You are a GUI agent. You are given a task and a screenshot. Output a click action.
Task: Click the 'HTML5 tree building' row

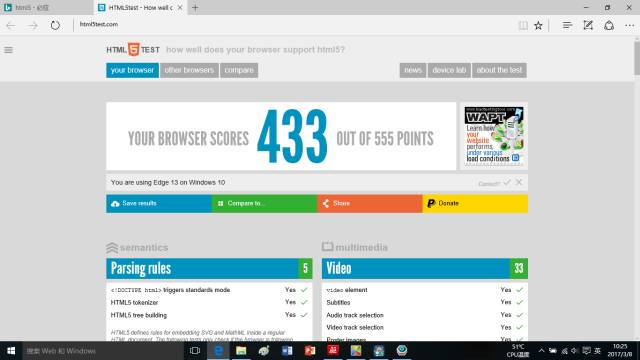(209, 315)
